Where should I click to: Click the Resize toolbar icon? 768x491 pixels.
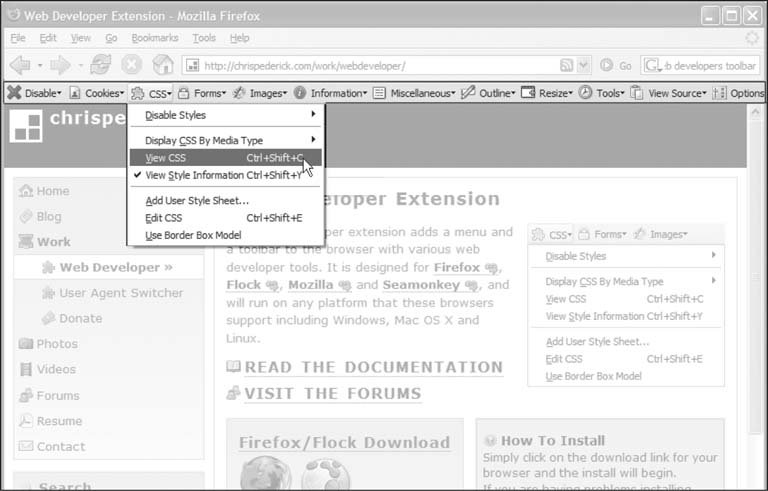pyautogui.click(x=528, y=92)
